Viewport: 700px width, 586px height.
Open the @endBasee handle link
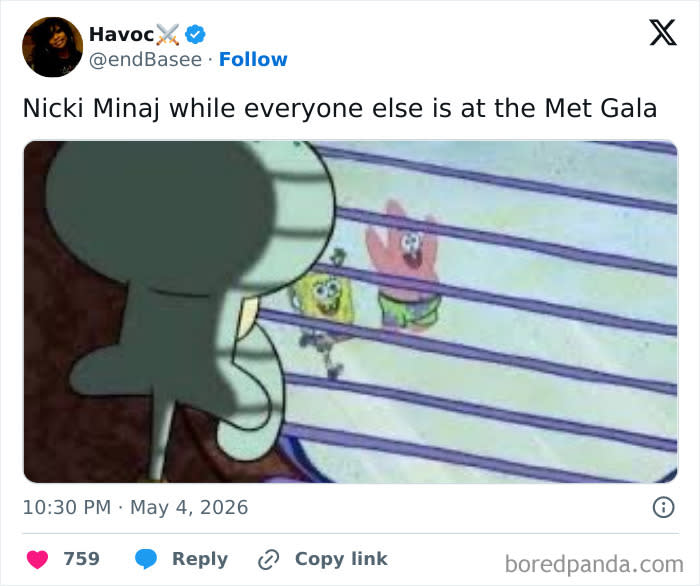tap(146, 60)
